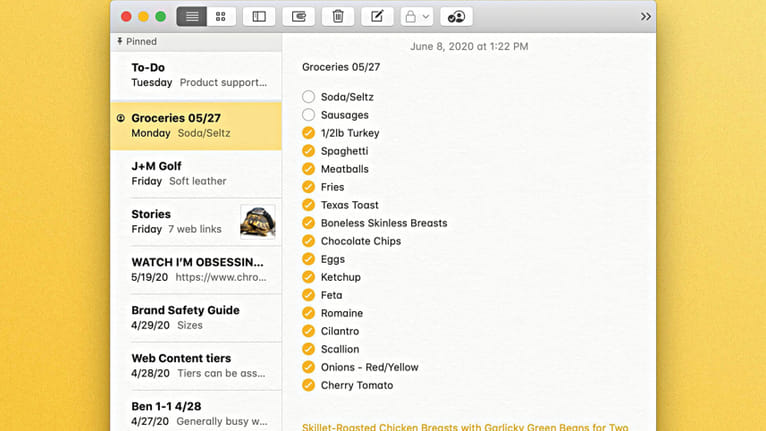Open the To-Do note
Screen dimensions: 766x431
tap(195, 75)
